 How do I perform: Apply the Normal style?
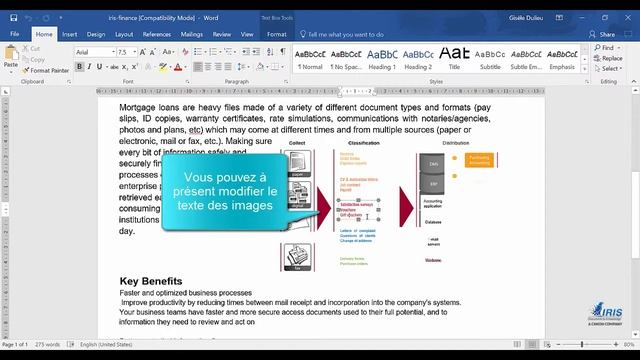pos(310,59)
